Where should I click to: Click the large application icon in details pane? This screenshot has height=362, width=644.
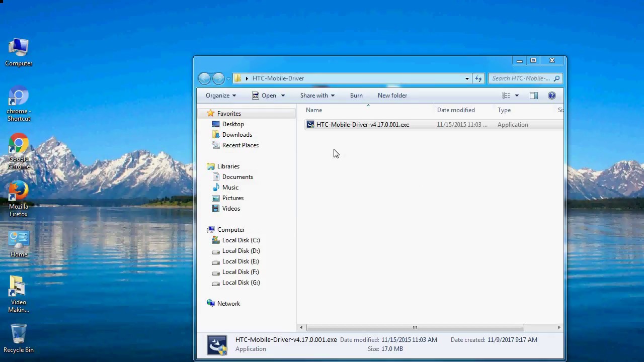tap(217, 345)
